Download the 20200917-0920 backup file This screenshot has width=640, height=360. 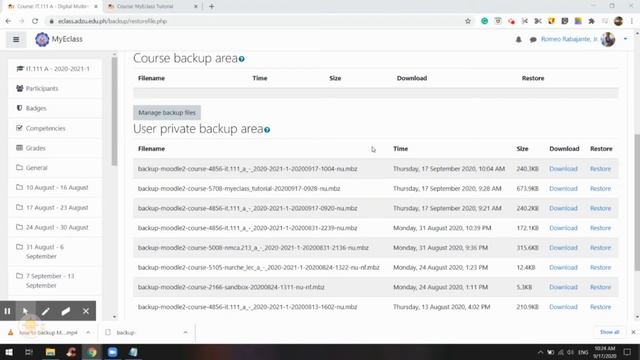[563, 208]
